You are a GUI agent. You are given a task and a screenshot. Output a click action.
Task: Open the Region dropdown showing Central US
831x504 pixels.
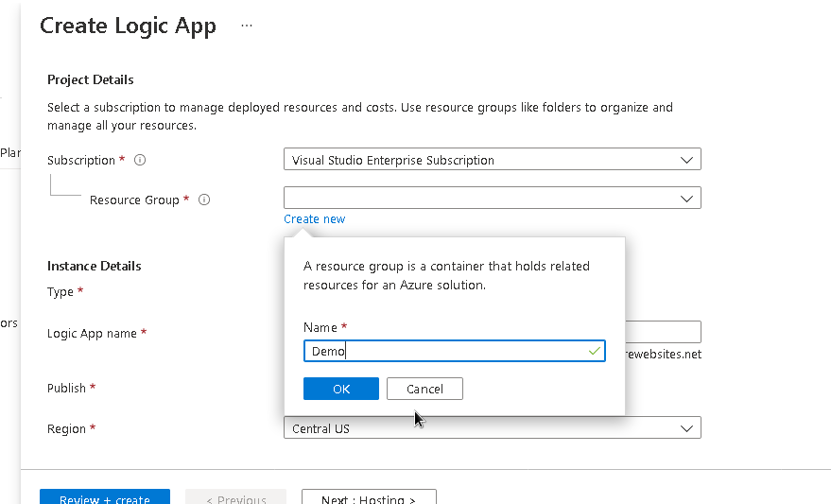[x=493, y=428]
